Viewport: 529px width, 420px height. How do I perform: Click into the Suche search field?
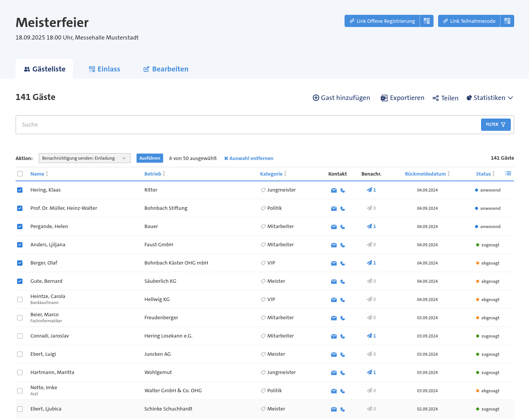247,125
